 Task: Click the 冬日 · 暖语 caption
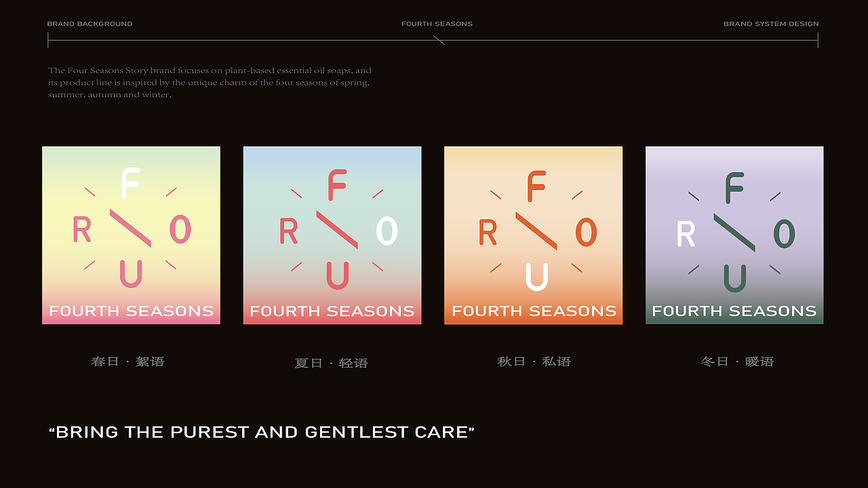[x=737, y=361]
